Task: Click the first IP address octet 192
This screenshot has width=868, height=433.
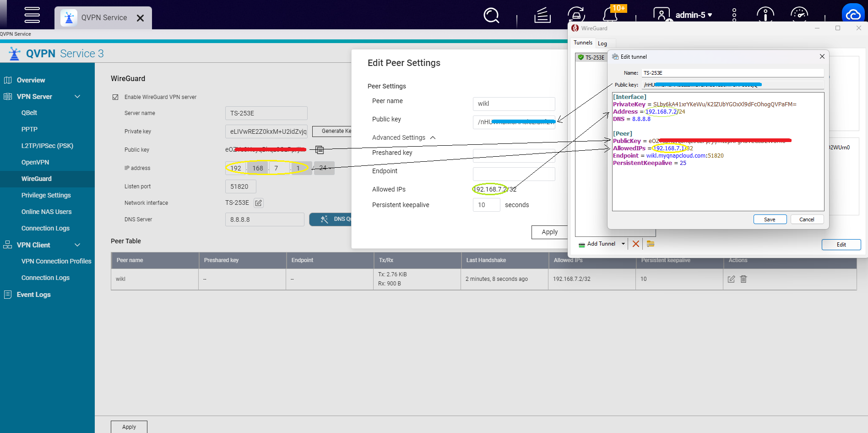Action: tap(236, 168)
